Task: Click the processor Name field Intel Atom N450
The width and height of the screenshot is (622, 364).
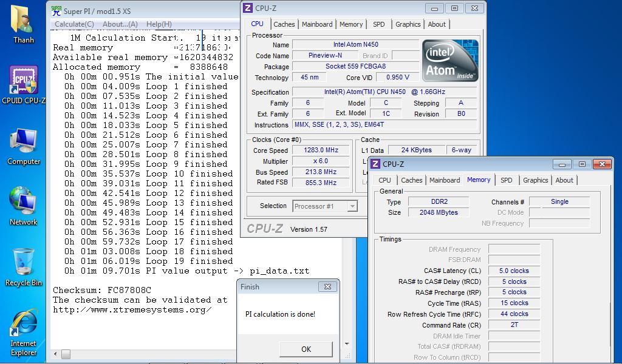Action: 355,45
